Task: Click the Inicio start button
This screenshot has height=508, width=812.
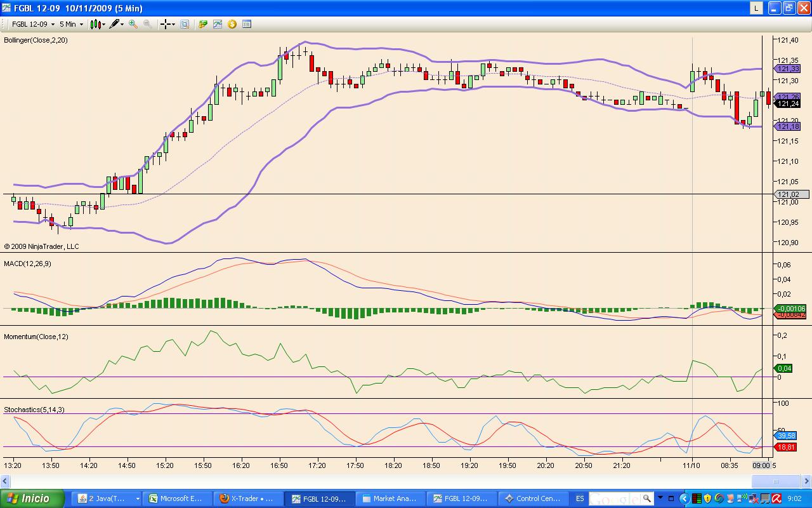Action: [33, 498]
